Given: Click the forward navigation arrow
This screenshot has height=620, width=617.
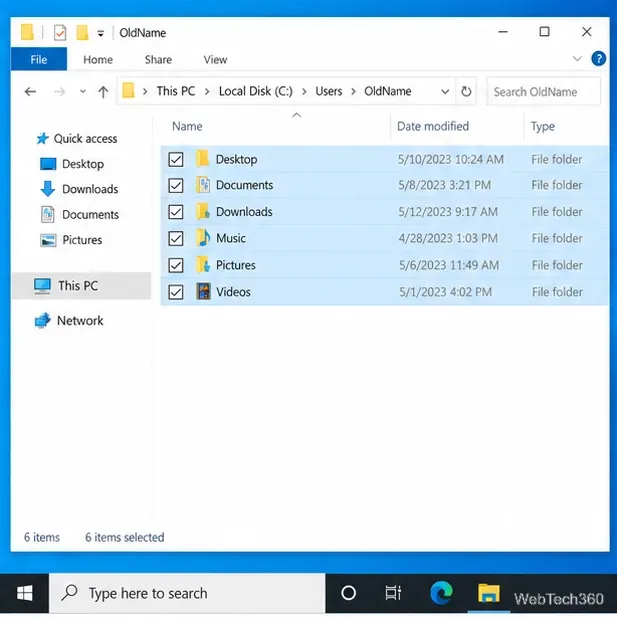Looking at the screenshot, I should [59, 92].
